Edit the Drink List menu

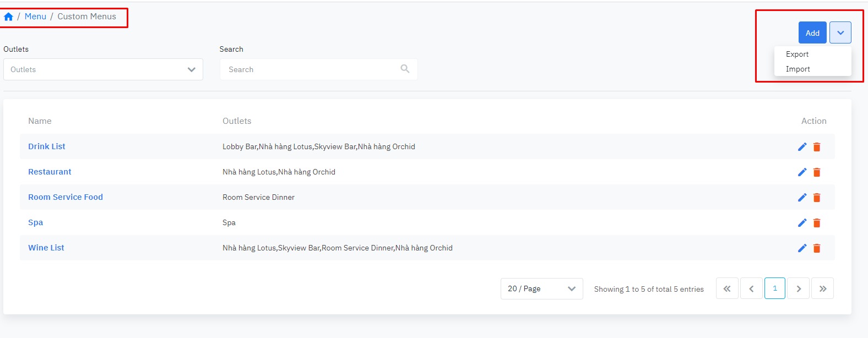coord(802,146)
